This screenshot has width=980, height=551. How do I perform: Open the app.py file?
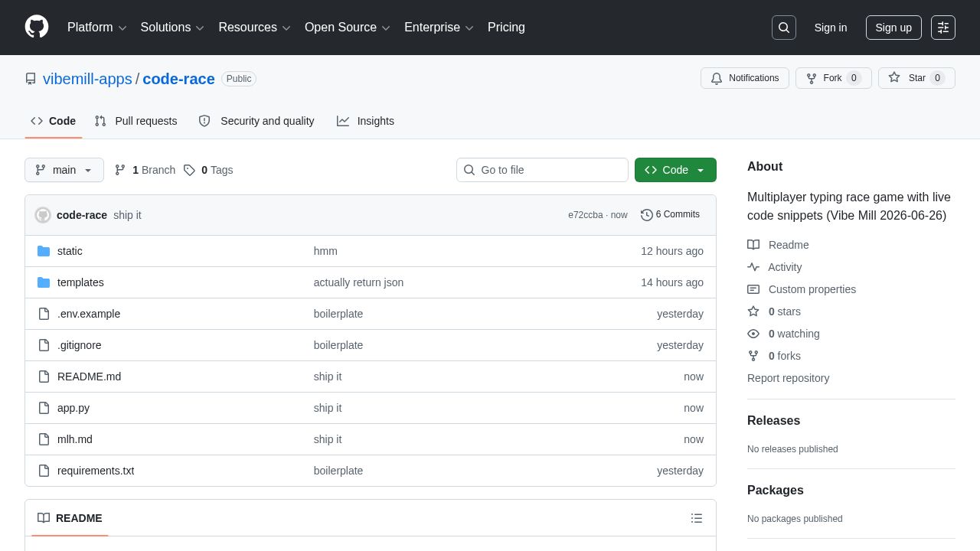point(73,408)
